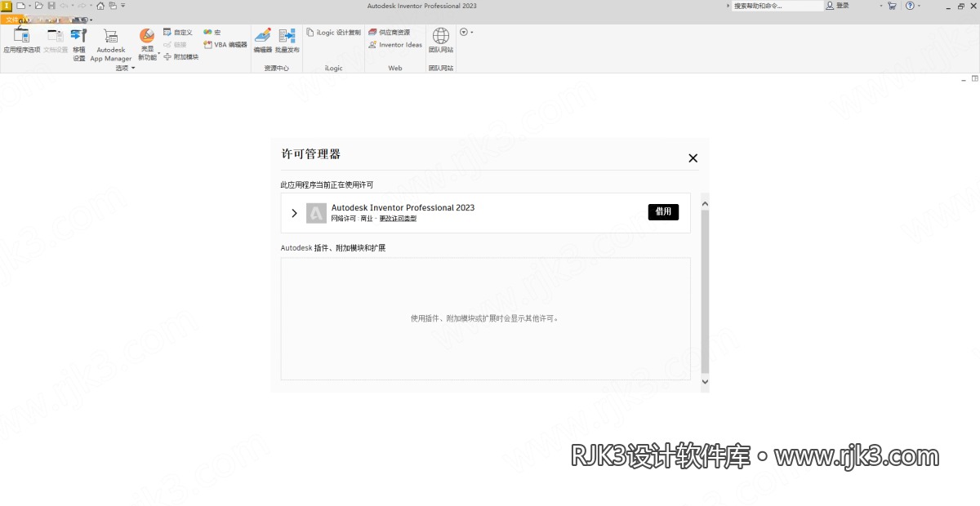Open the Autodesk store cart icon
The image size is (980, 506).
tap(892, 6)
